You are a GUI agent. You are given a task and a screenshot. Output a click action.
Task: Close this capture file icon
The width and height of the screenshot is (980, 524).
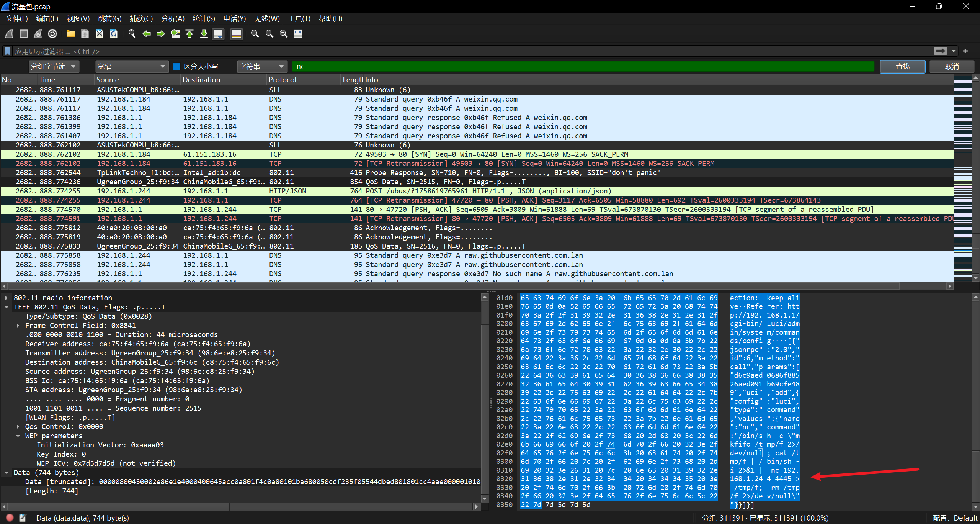pyautogui.click(x=100, y=34)
